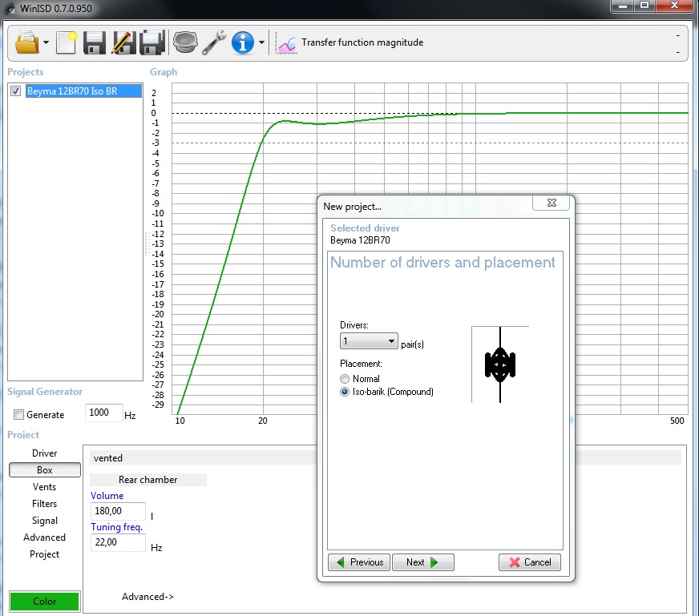
Task: Uncheck the Beyma 12BR70 Iso BR project checkbox
Action: coord(15,91)
